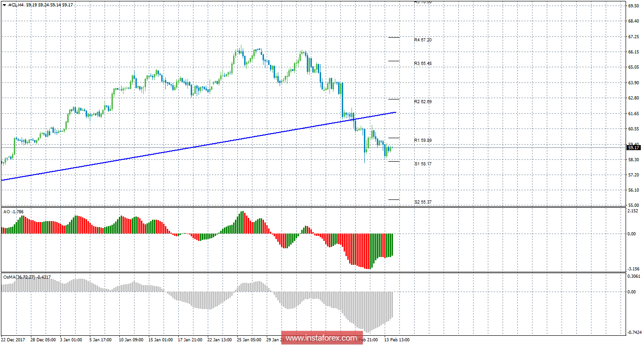Click the R3 65.48 pivot label
Screen dimensions: 644x345
click(423, 63)
